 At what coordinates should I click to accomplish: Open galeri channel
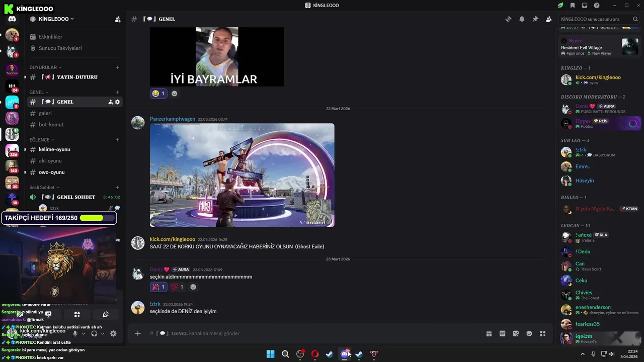(74, 113)
